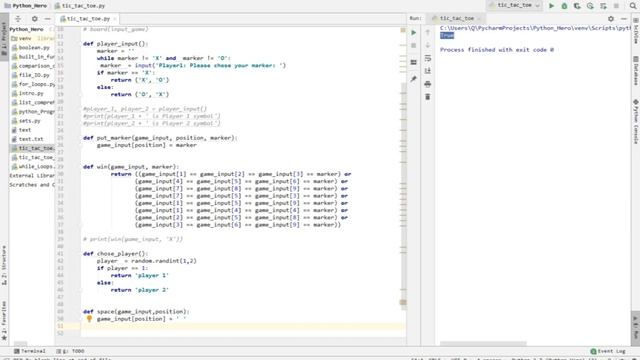The height and width of the screenshot is (360, 640).
Task: Pin the Run tab with the pin icon
Action: tap(413, 79)
